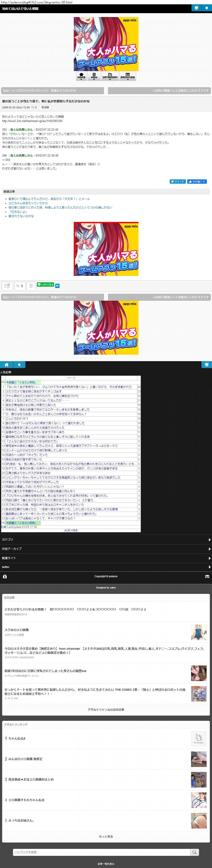Screen dimensions: 212x868
Task: Click the Hatena bookmark B! icon
Action: click(58, 286)
